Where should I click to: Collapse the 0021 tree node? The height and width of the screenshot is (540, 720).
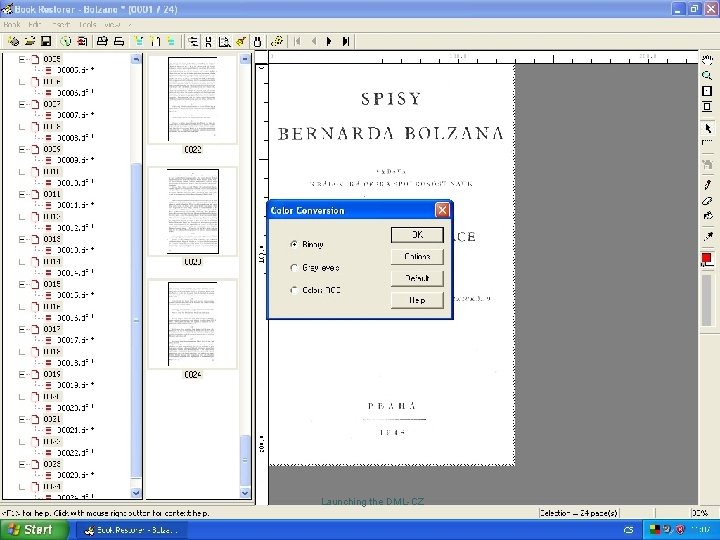coord(22,419)
